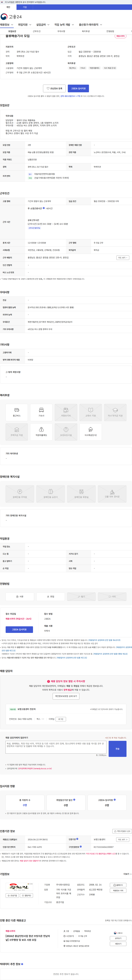
Task: Click the 전송 button
Action: (x=118, y=749)
